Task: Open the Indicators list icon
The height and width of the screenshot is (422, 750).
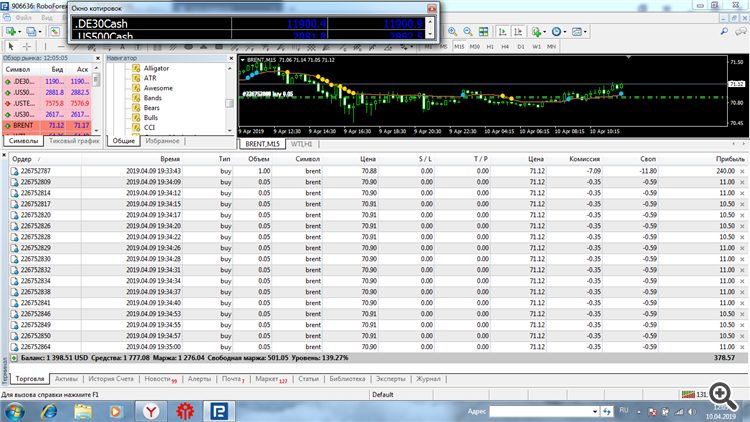Action: tap(536, 32)
